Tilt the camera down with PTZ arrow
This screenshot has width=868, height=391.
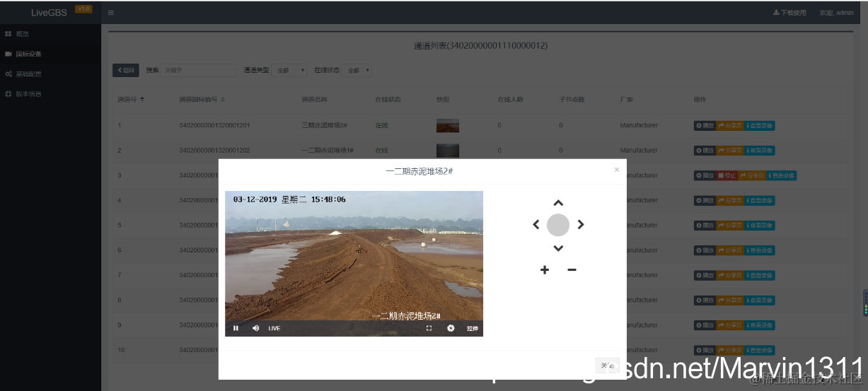pyautogui.click(x=558, y=248)
